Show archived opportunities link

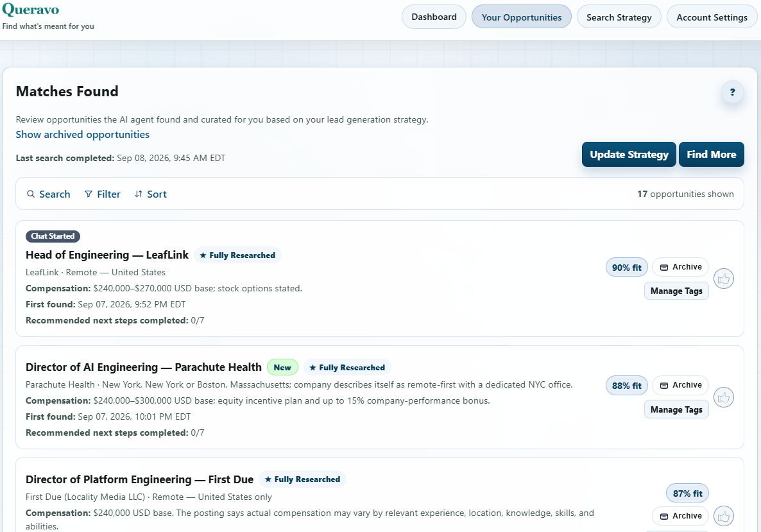pos(83,135)
